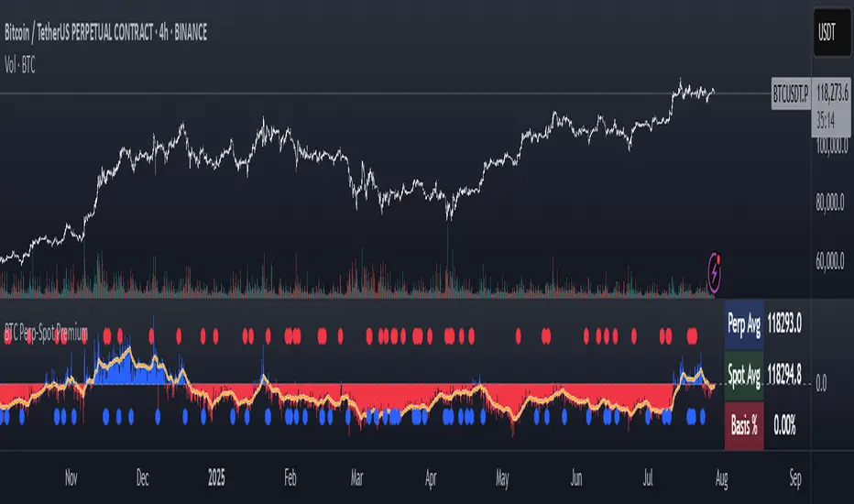Click the 2025 label on time axis
Viewport: 854px width, 504px height.
(216, 478)
